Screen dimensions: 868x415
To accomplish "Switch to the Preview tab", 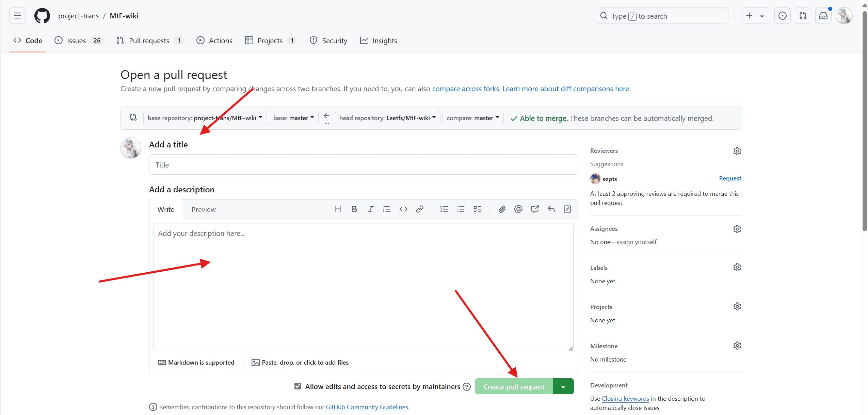I will coord(203,209).
